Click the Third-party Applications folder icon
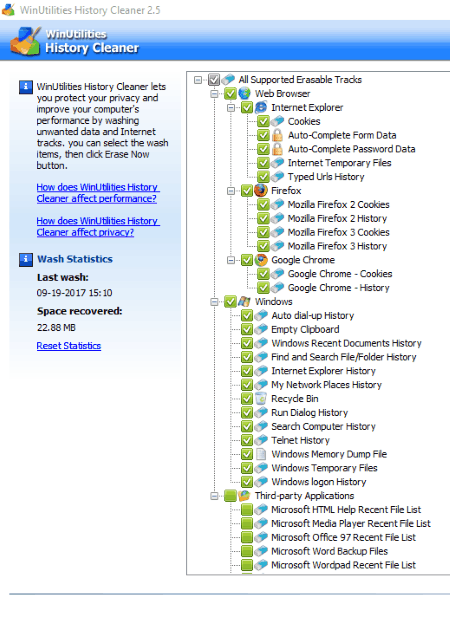450x631 pixels. pos(244,496)
